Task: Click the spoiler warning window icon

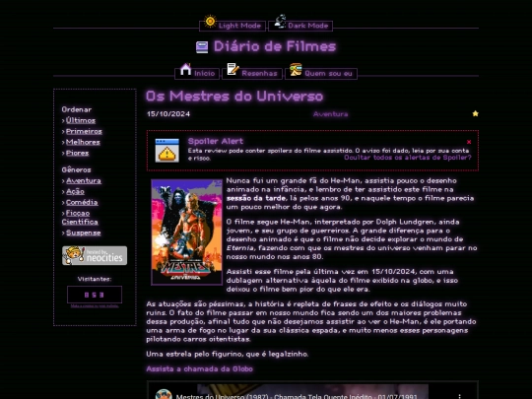Action: [166, 150]
